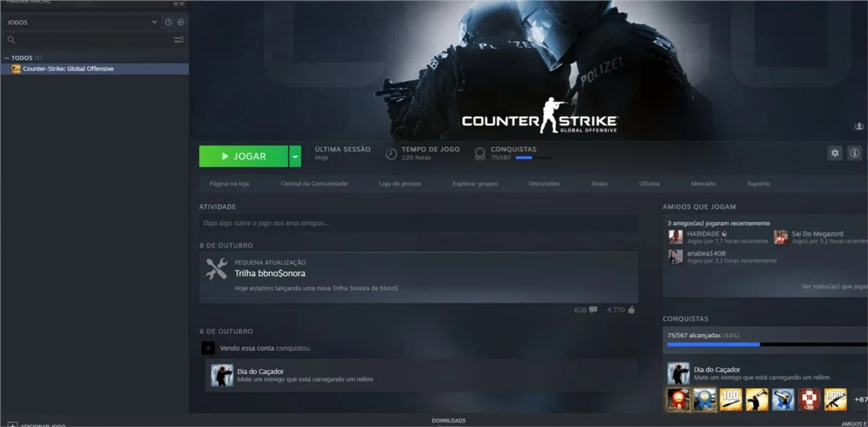Open Central da Comunidade tab
The width and height of the screenshot is (868, 427).
pyautogui.click(x=314, y=183)
